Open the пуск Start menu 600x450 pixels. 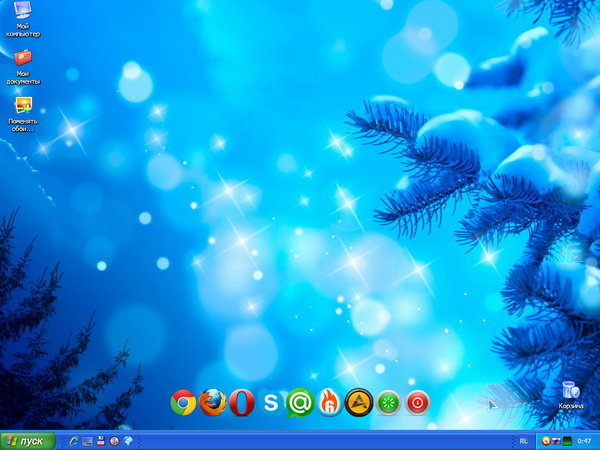[27, 441]
